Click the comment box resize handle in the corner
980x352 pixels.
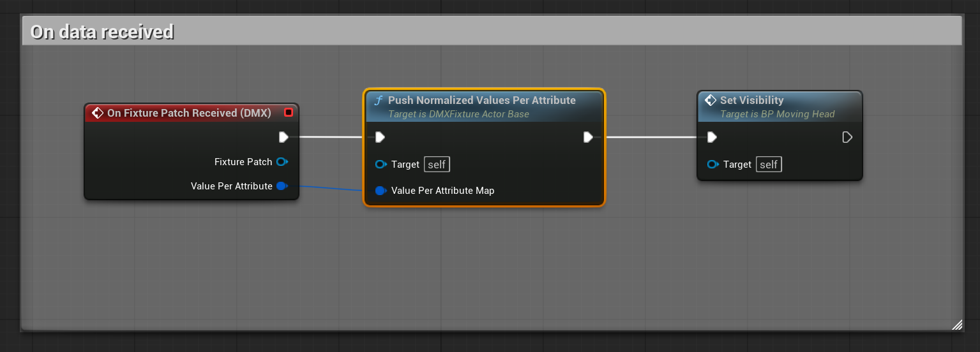tap(957, 325)
